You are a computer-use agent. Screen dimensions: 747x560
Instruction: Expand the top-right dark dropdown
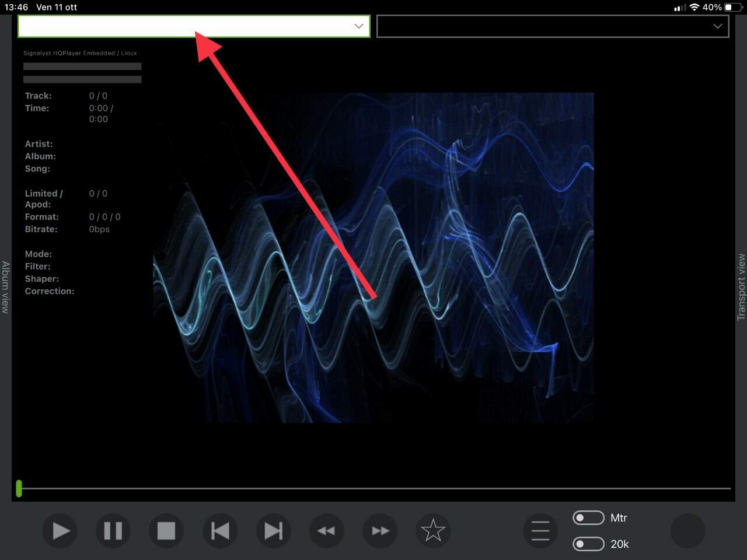pos(553,26)
